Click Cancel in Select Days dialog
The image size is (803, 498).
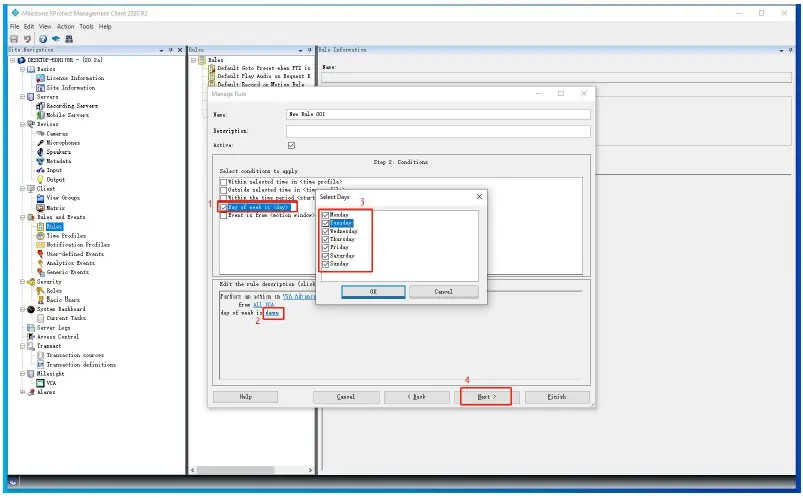(x=443, y=292)
